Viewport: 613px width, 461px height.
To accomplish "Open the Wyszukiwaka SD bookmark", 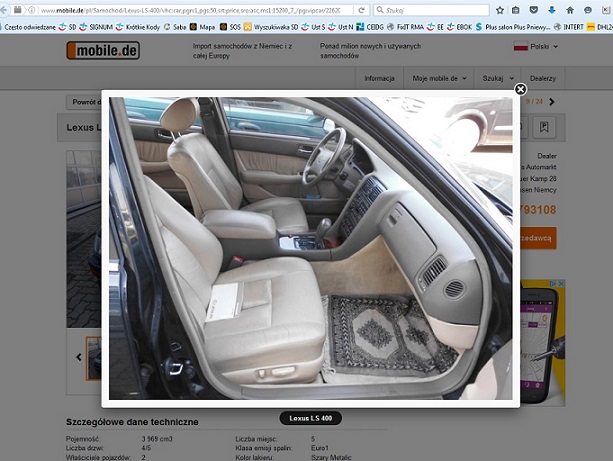I will click(271, 27).
